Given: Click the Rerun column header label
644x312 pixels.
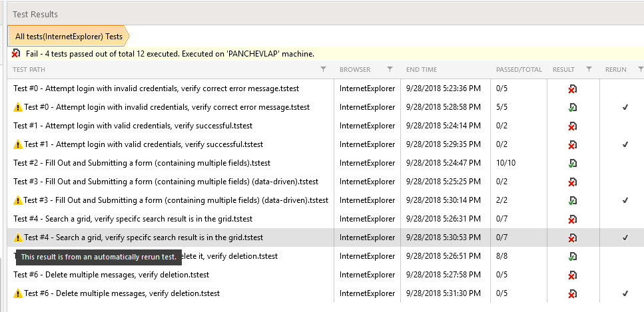Looking at the screenshot, I should coord(615,70).
